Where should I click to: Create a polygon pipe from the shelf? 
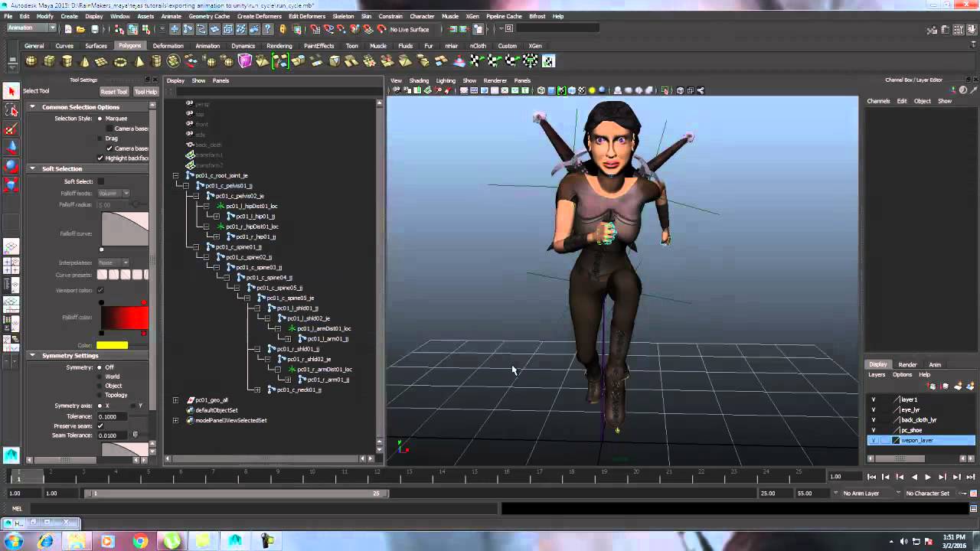coord(156,61)
